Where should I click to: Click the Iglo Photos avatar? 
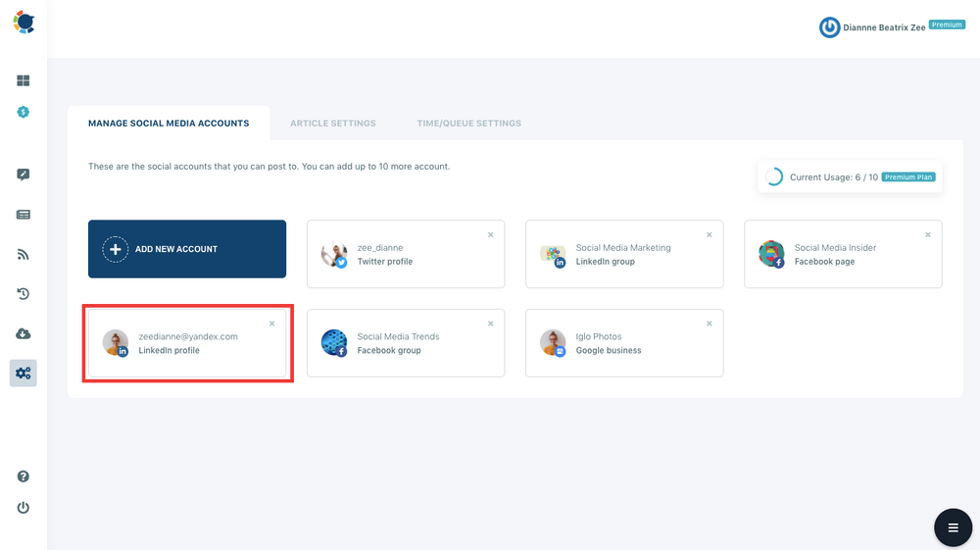pos(553,343)
